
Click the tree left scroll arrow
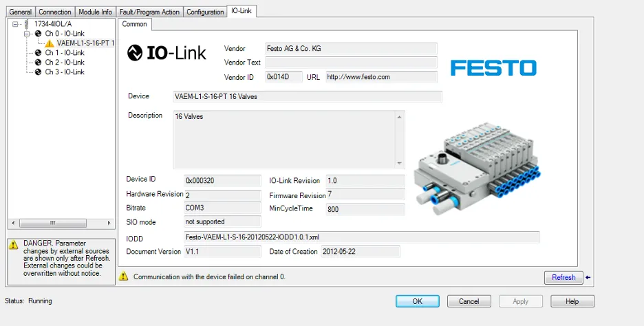(x=13, y=223)
